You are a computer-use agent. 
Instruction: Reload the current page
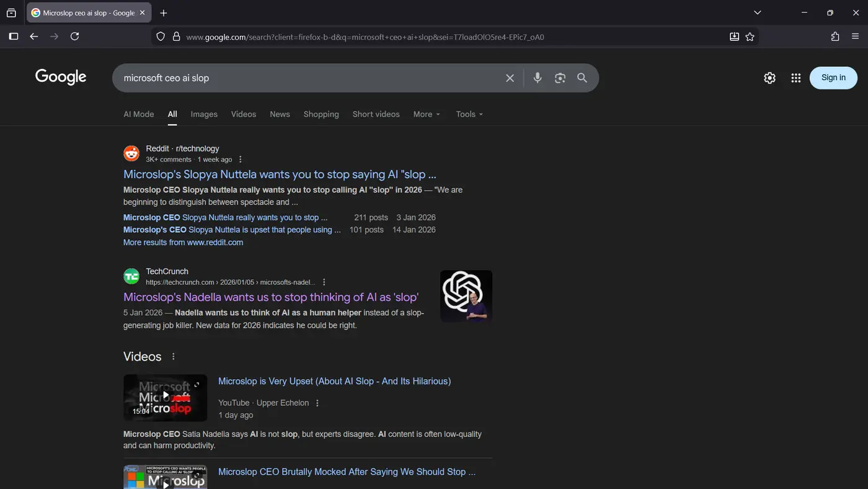click(74, 36)
